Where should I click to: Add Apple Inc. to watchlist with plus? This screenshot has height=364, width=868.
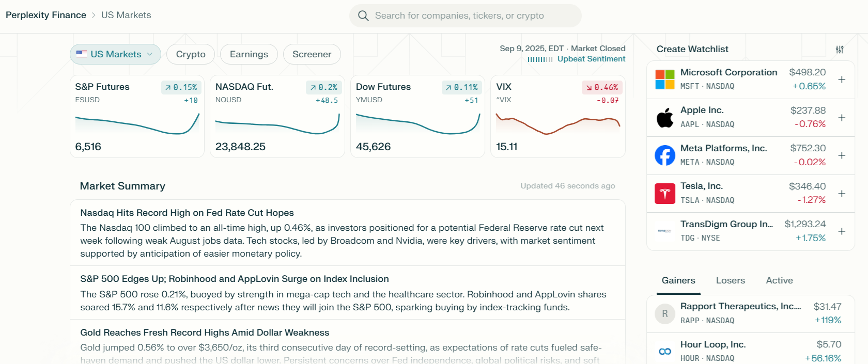[842, 118]
